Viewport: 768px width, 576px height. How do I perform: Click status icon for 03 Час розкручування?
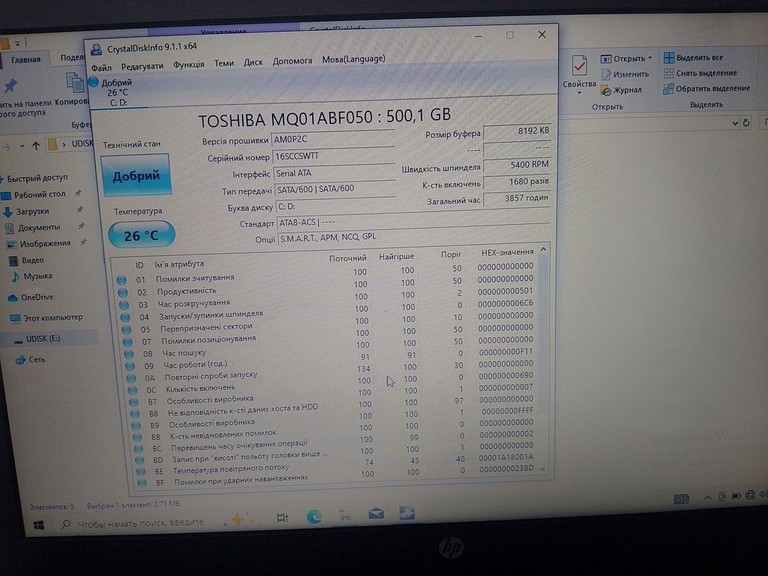coord(124,305)
